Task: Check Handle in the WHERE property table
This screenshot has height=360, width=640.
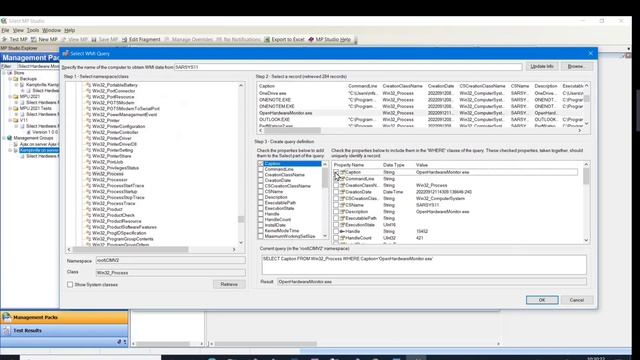Action: point(336,231)
